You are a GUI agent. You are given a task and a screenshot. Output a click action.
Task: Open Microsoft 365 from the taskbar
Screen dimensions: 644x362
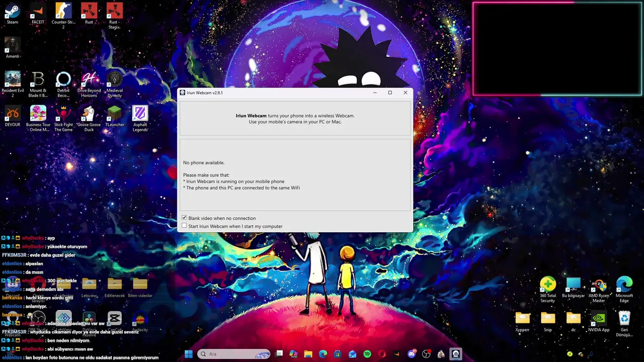[x=293, y=354]
